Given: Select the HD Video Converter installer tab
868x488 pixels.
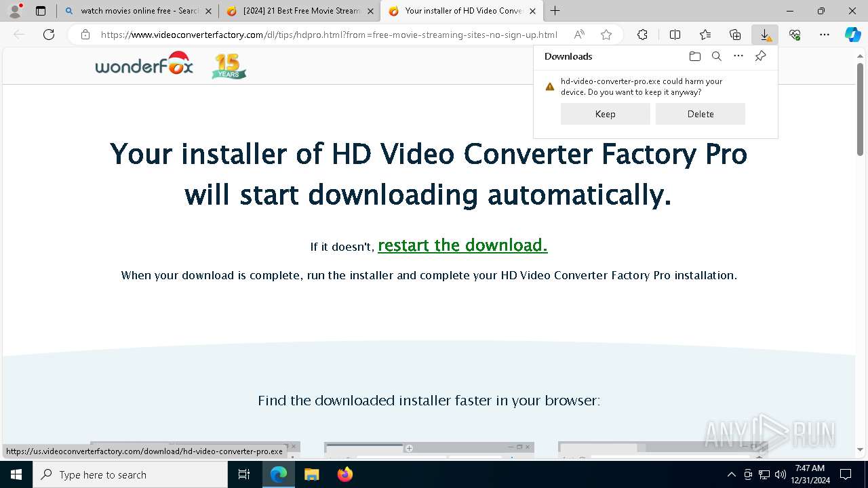Looking at the screenshot, I should 462,11.
